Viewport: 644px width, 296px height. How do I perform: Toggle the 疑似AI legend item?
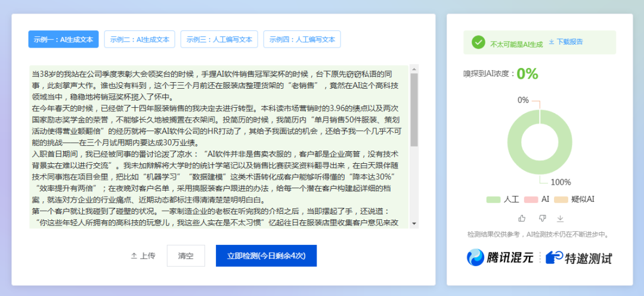point(574,200)
